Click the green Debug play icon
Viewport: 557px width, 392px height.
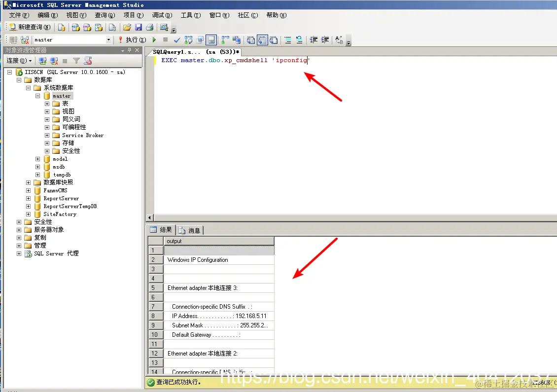click(154, 40)
